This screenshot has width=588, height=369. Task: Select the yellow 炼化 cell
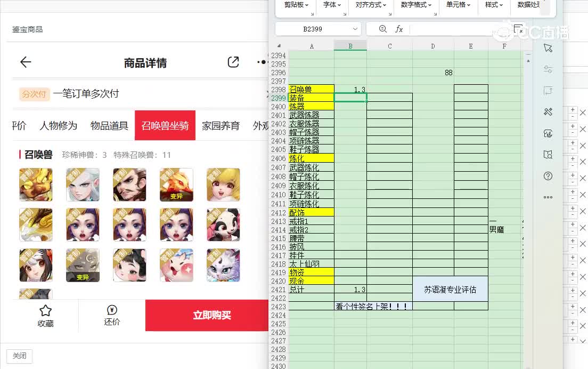311,158
